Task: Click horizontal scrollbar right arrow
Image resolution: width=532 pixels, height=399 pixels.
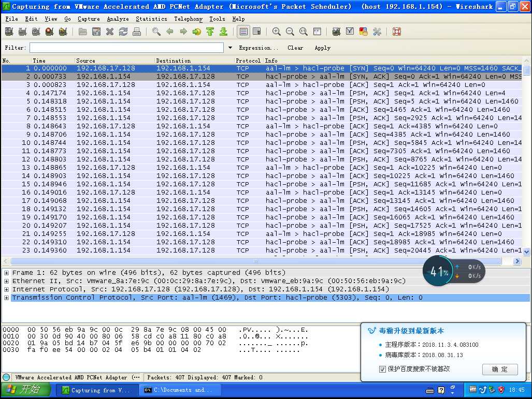Action: tap(517, 261)
